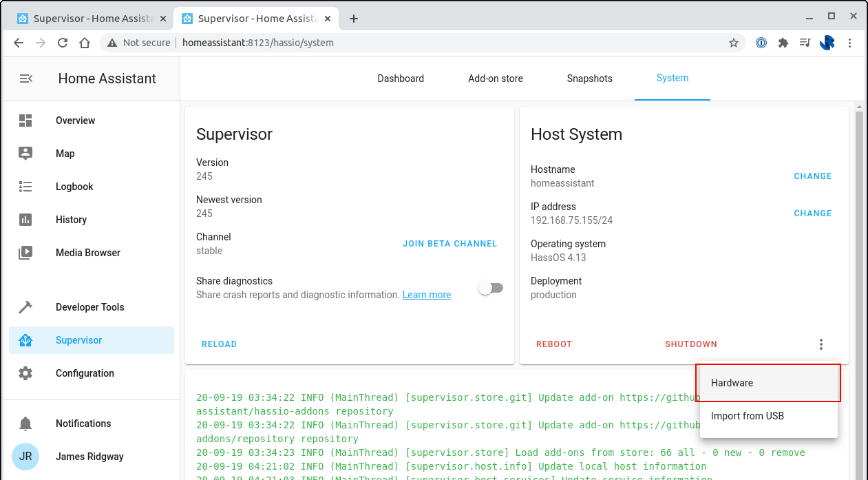Bookmark this page with star icon
Screen dimensions: 868x480
point(734,43)
